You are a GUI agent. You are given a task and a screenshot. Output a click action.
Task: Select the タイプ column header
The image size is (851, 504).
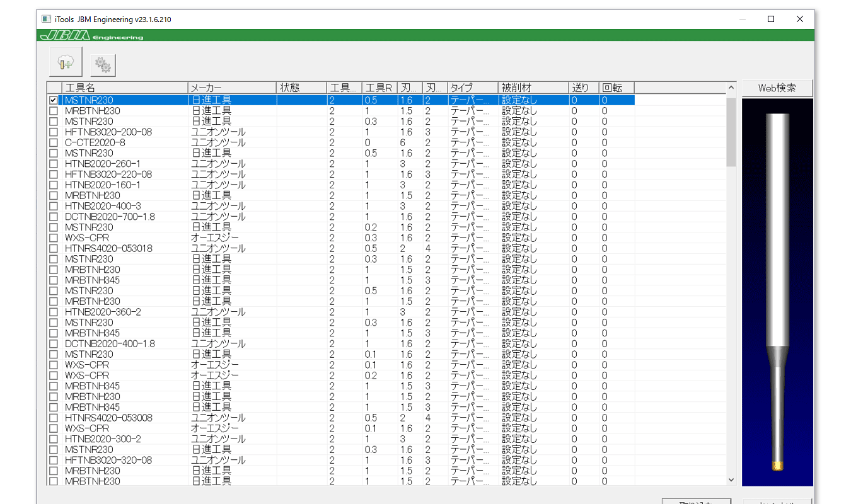472,88
